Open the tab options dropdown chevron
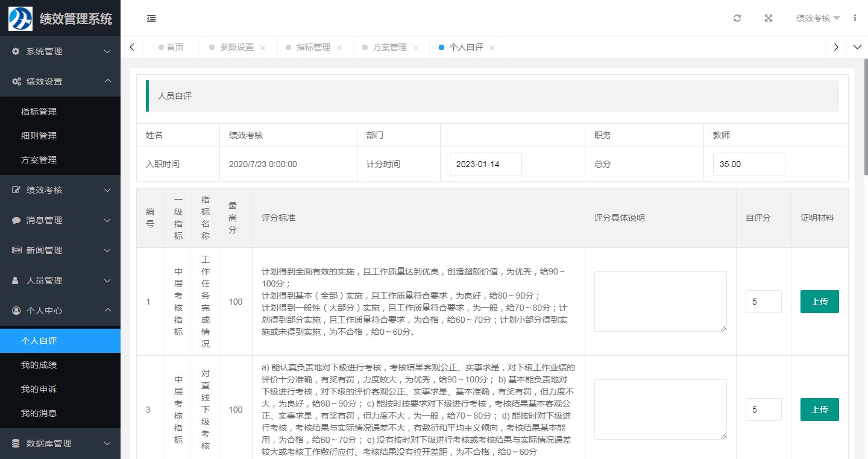 pyautogui.click(x=857, y=47)
